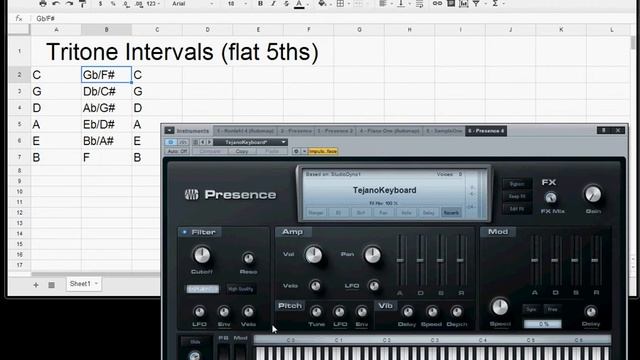This screenshot has width=640, height=360.
Task: Load the previous preset with left arrow
Action: (x=202, y=142)
